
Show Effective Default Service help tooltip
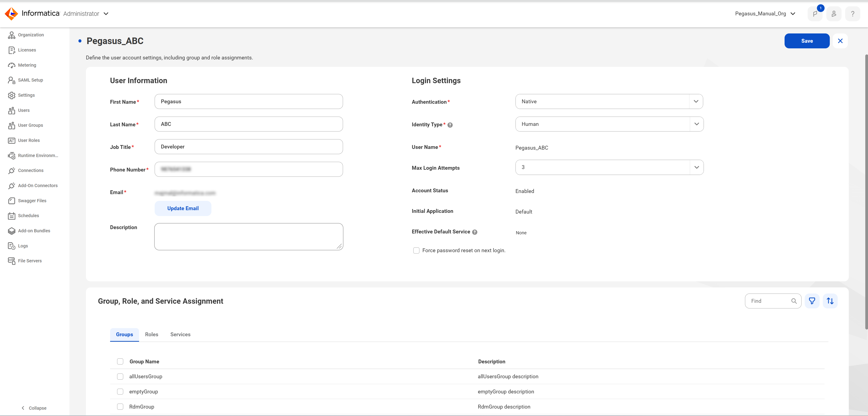[474, 232]
